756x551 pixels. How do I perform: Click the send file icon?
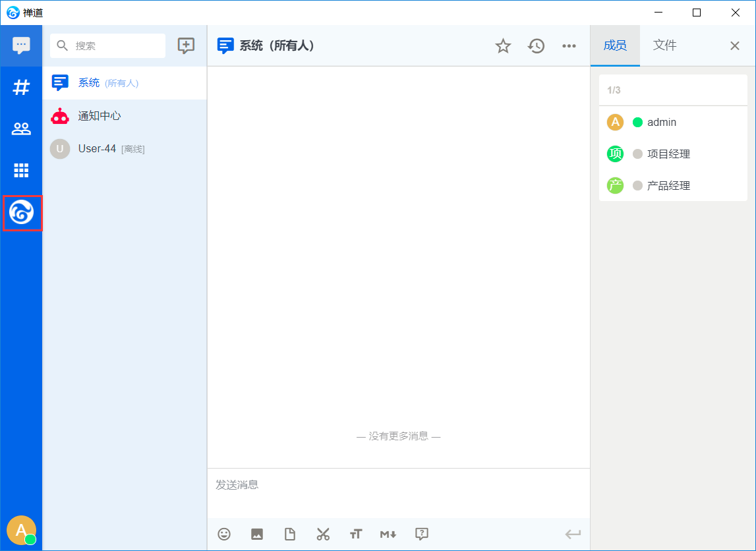[x=290, y=534]
